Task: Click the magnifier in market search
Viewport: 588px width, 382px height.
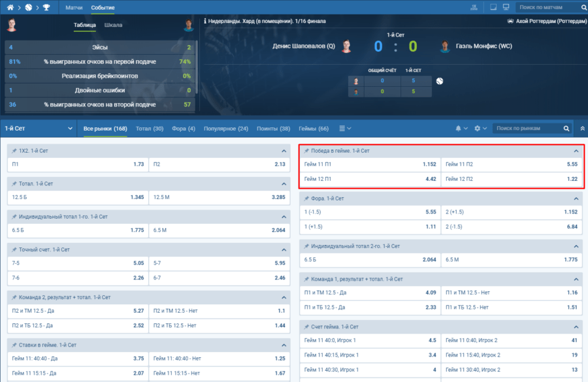Action: tap(566, 129)
